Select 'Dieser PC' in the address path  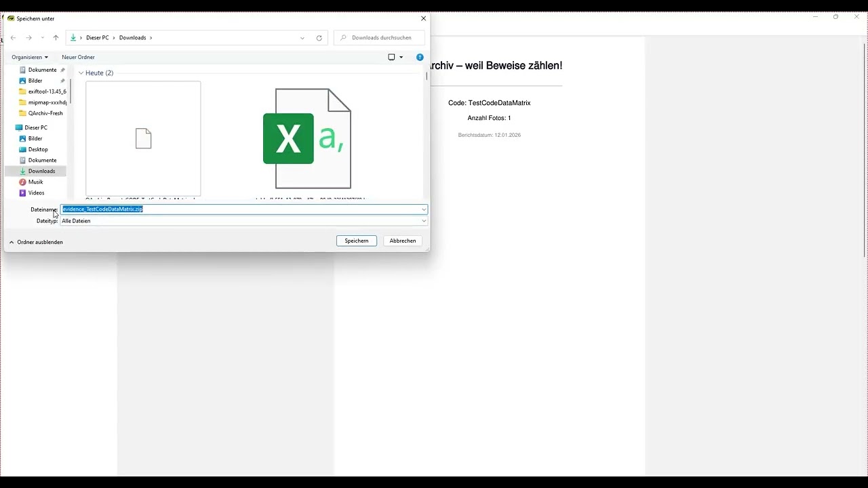click(x=97, y=38)
